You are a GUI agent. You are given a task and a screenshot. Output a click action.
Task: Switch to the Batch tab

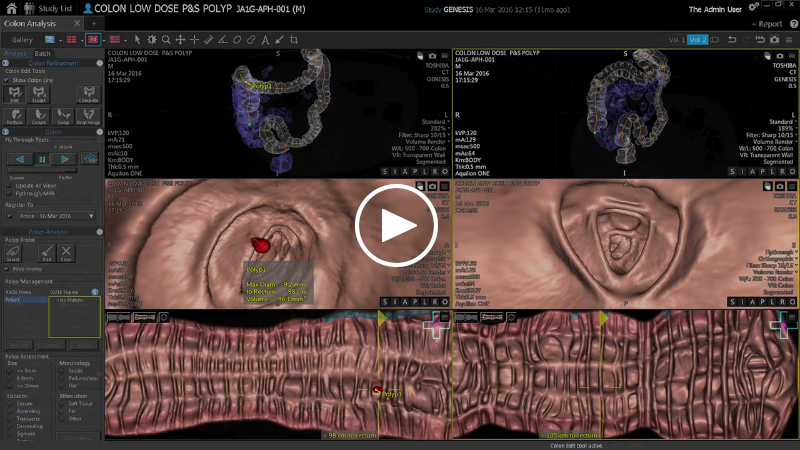click(42, 53)
